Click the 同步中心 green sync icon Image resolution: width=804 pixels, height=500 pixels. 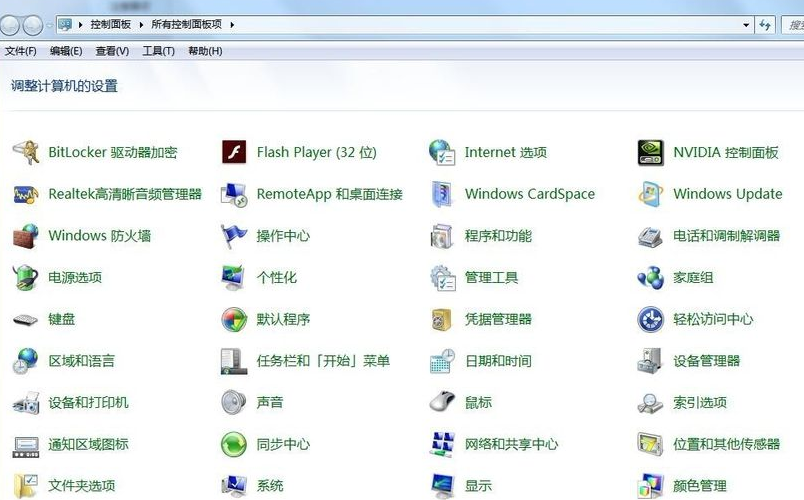tap(233, 444)
